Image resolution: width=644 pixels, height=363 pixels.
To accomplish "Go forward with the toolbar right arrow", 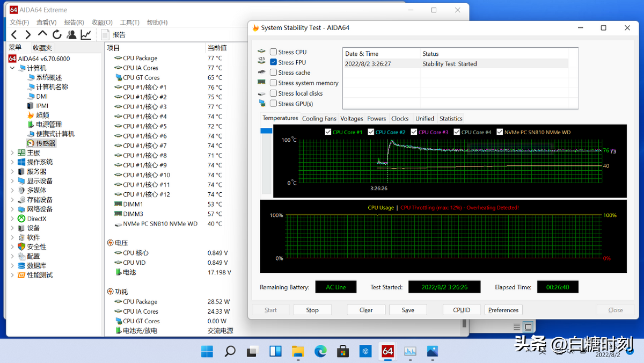I will (x=28, y=35).
